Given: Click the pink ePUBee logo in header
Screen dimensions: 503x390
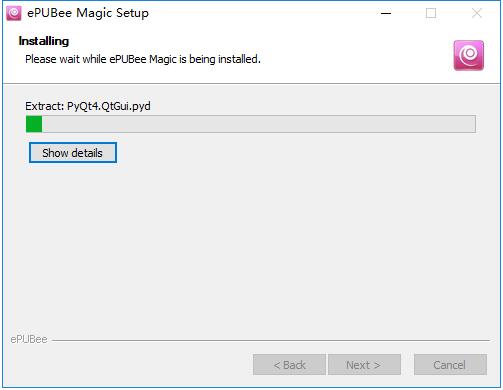Looking at the screenshot, I should point(468,55).
